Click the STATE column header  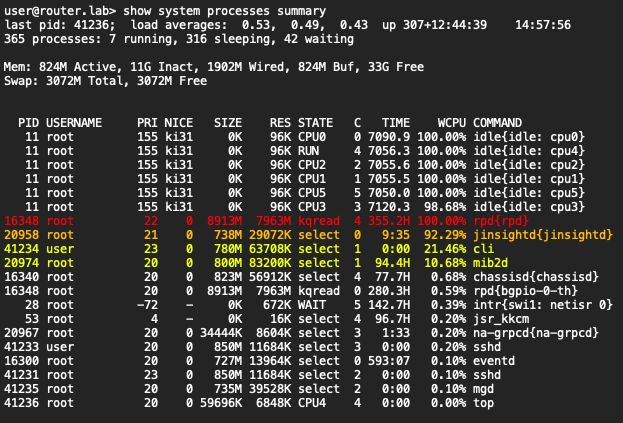(x=315, y=123)
